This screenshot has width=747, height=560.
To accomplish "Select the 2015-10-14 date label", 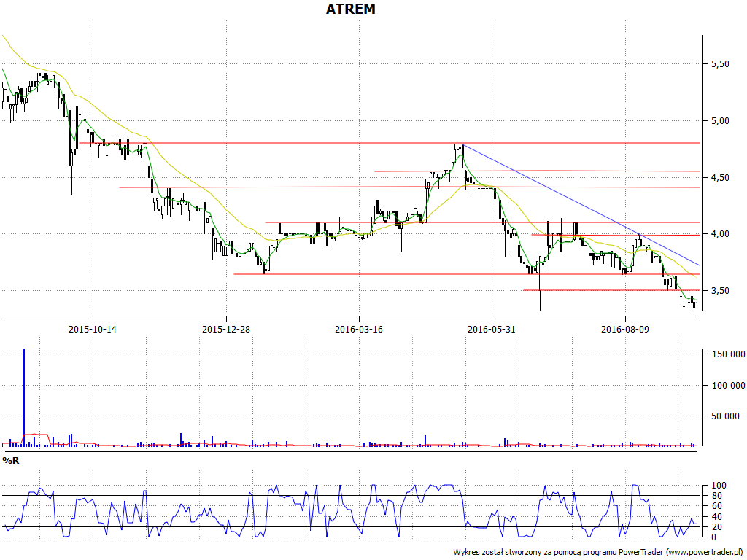I will coord(93,329).
